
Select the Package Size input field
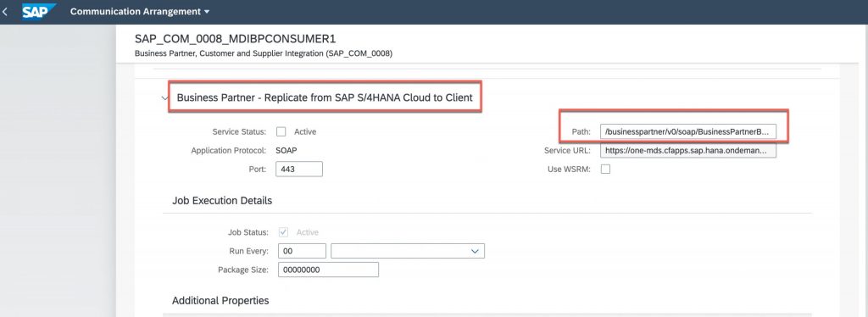(328, 270)
